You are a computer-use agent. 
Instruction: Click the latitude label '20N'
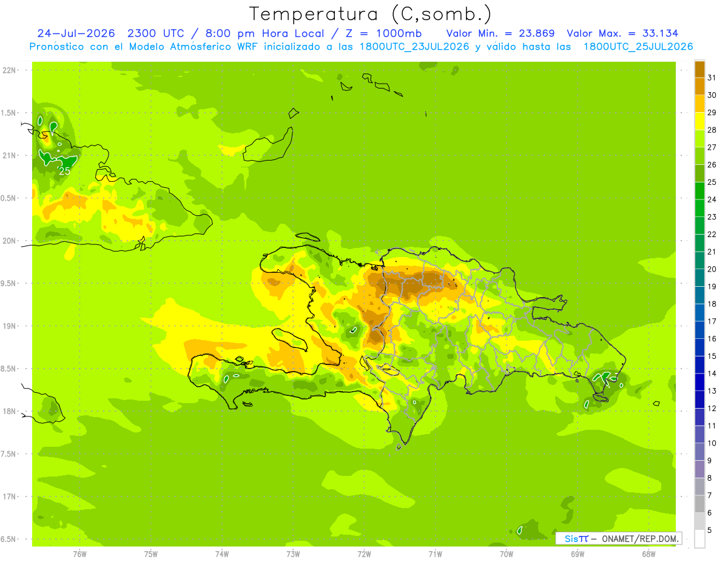pyautogui.click(x=10, y=241)
